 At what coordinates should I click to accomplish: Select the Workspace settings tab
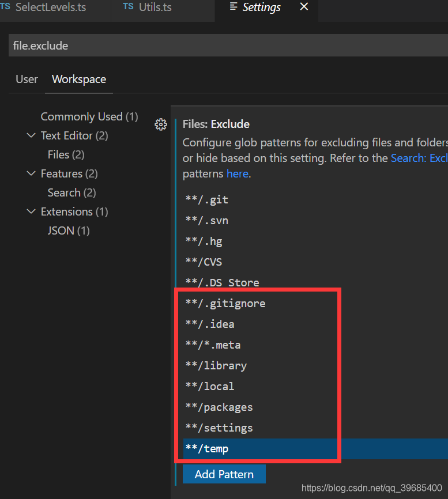click(x=79, y=80)
